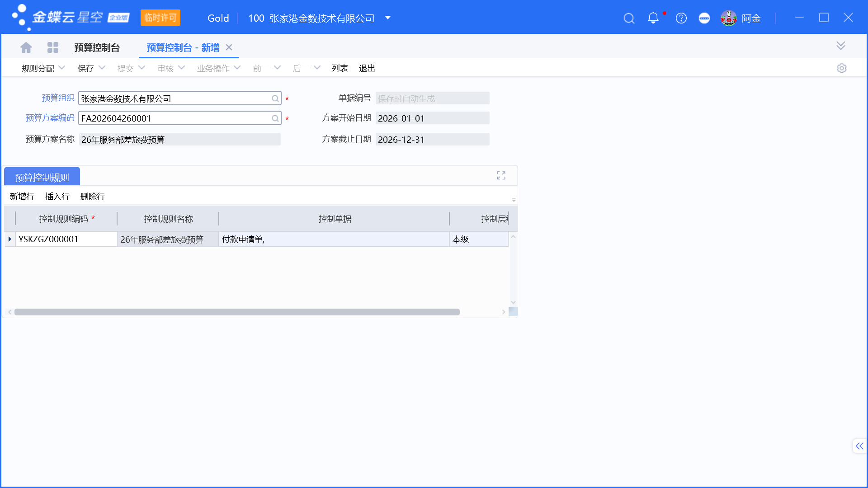The image size is (868, 488).
Task: Close the 预算控制台 - 新增 tab
Action: pyautogui.click(x=229, y=47)
